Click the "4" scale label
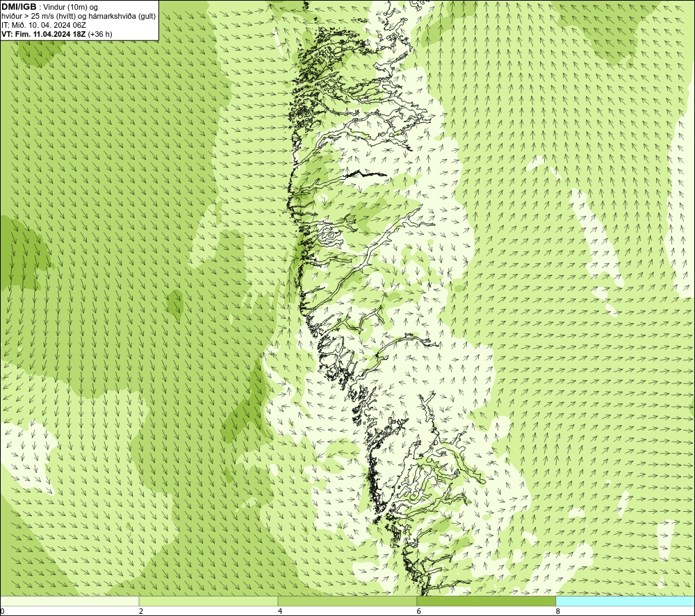 pyautogui.click(x=279, y=612)
